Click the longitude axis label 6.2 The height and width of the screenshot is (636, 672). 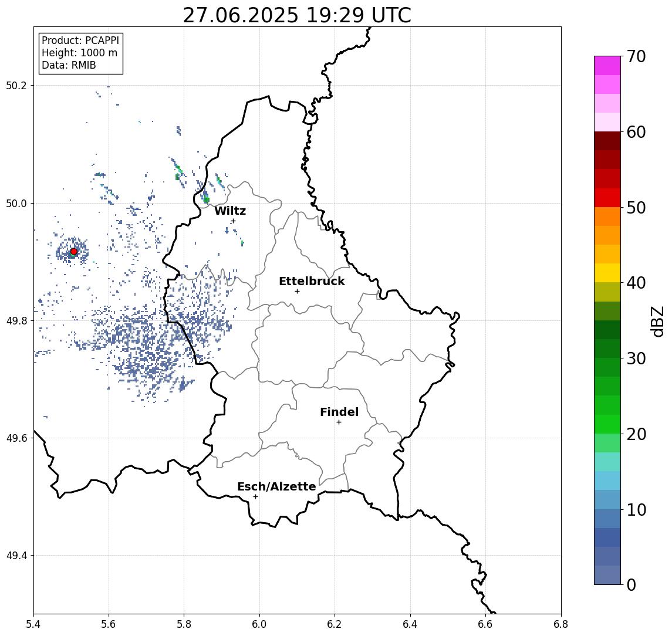[335, 624]
